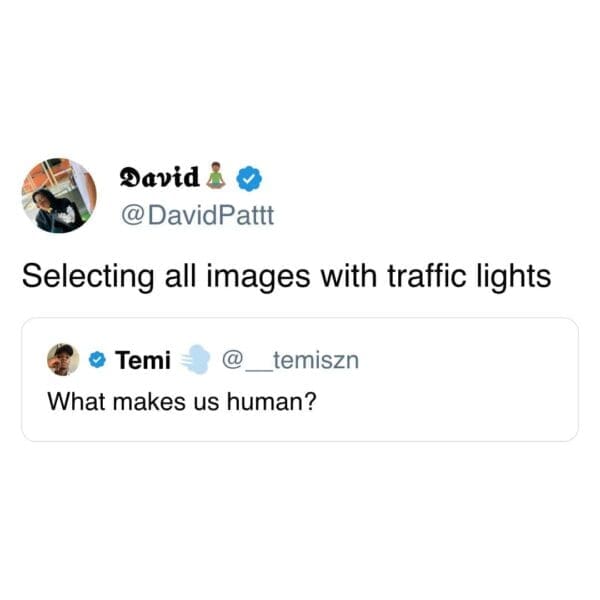Image resolution: width=600 pixels, height=600 pixels.
Task: Visit the @__temiszn handle
Action: (x=291, y=360)
